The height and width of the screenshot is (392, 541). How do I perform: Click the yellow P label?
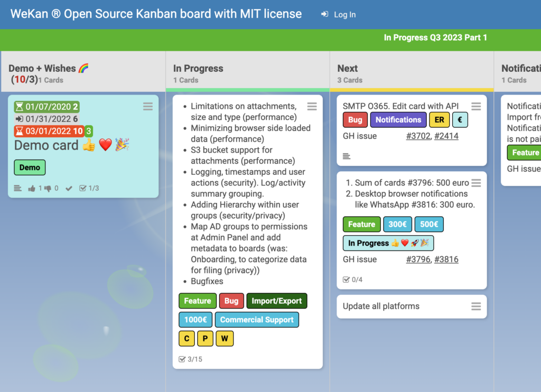tap(206, 339)
